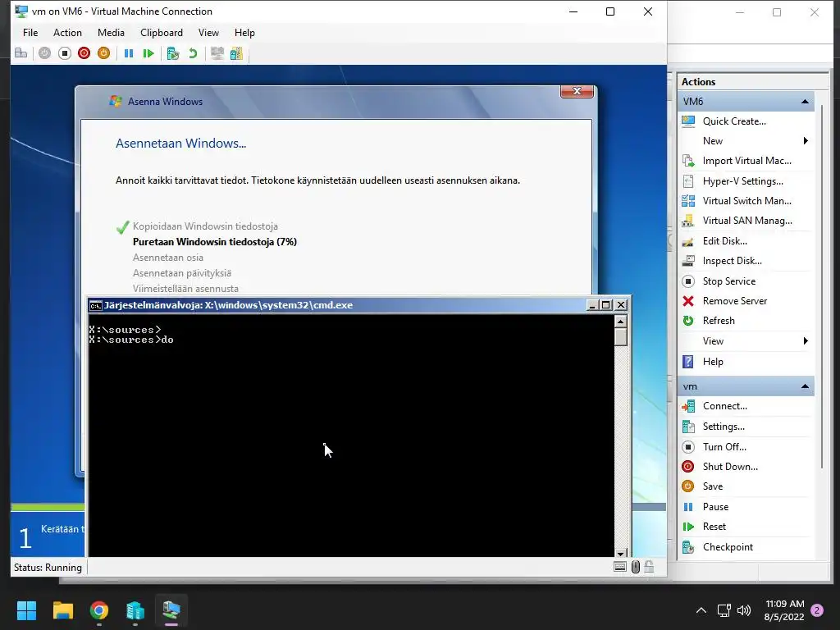The image size is (840, 630).
Task: Click the cmd.exe title bar icon
Action: pos(95,305)
